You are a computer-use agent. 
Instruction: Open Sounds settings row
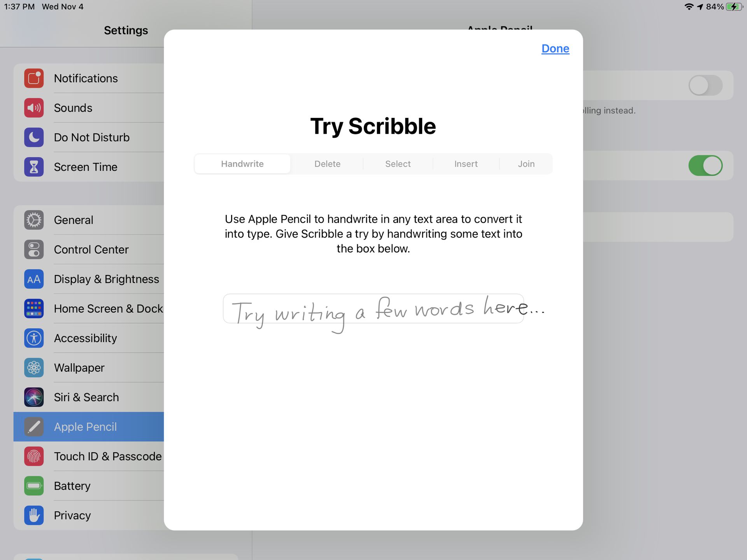(x=89, y=108)
